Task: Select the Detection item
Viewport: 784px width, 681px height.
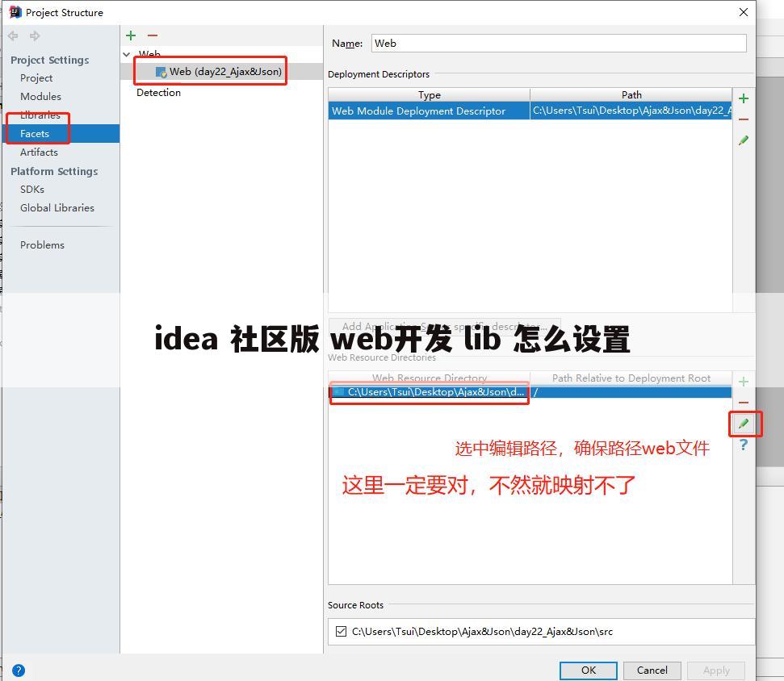Action: click(158, 93)
